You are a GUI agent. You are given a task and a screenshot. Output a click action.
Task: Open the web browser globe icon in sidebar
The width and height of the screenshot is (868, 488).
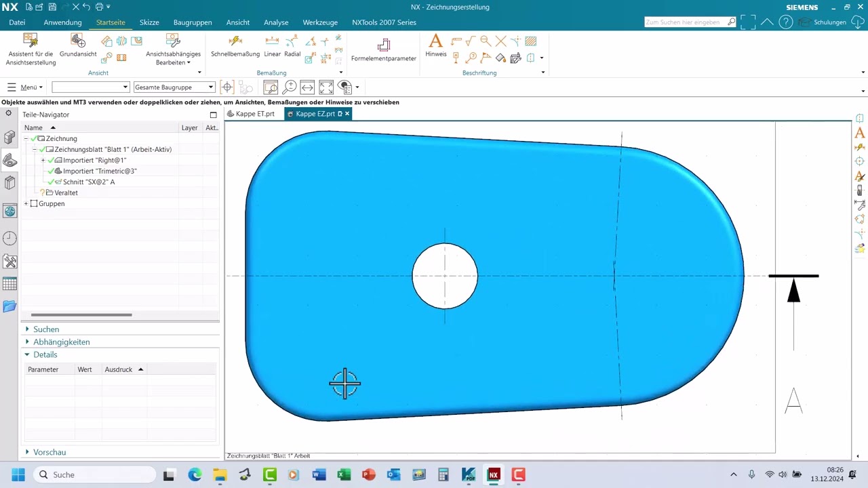(x=9, y=211)
